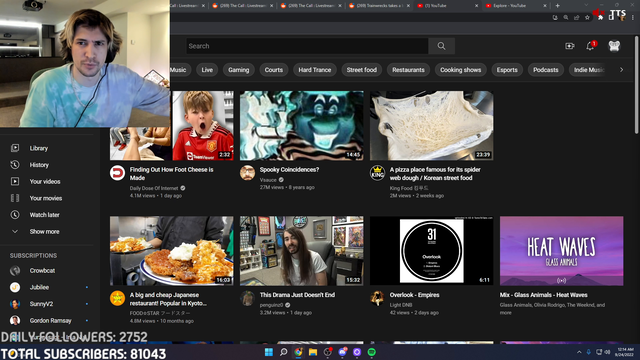
Task: Open Chrome three-dot menu
Action: coord(633,18)
